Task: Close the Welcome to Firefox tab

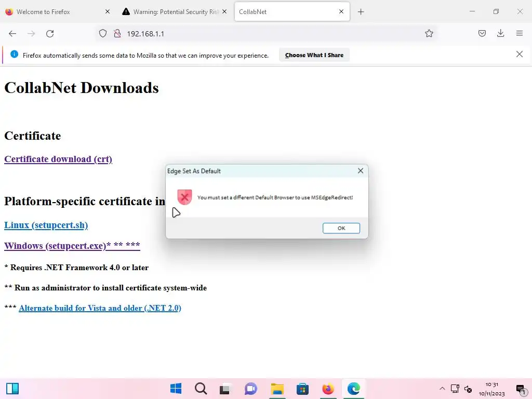Action: pos(108,11)
